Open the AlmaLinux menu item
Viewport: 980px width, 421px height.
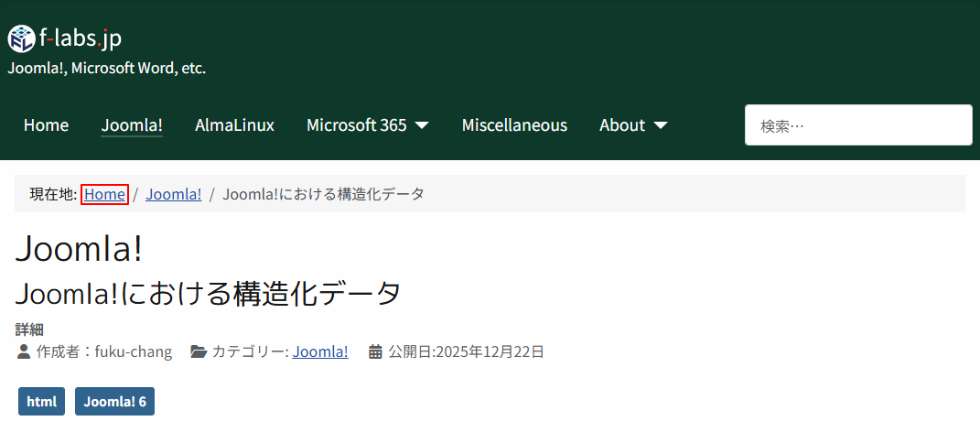click(x=234, y=125)
